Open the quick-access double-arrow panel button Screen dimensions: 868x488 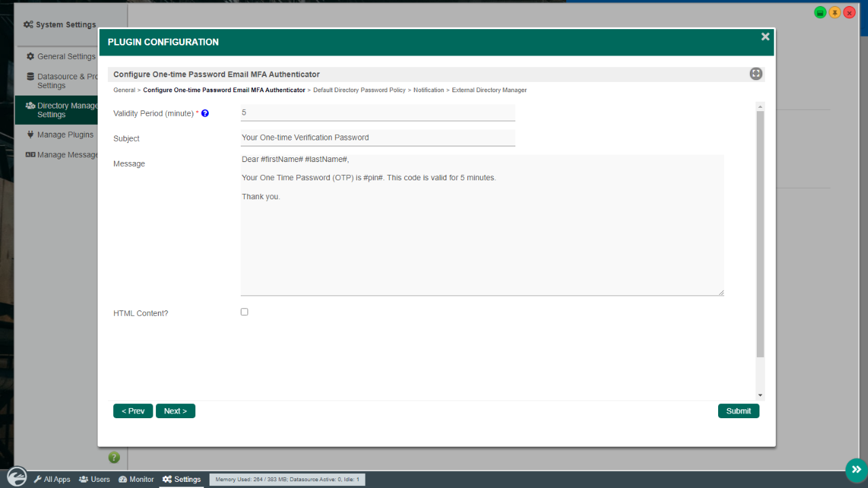[x=856, y=470]
